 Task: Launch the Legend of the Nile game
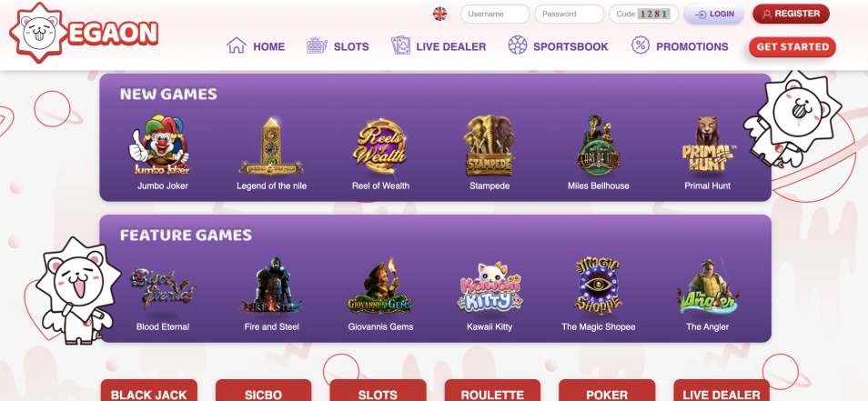(x=271, y=146)
